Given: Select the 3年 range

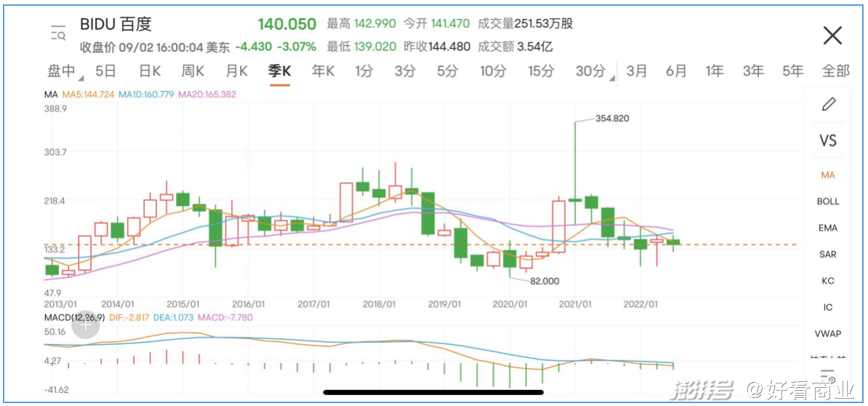Looking at the screenshot, I should coord(753,71).
